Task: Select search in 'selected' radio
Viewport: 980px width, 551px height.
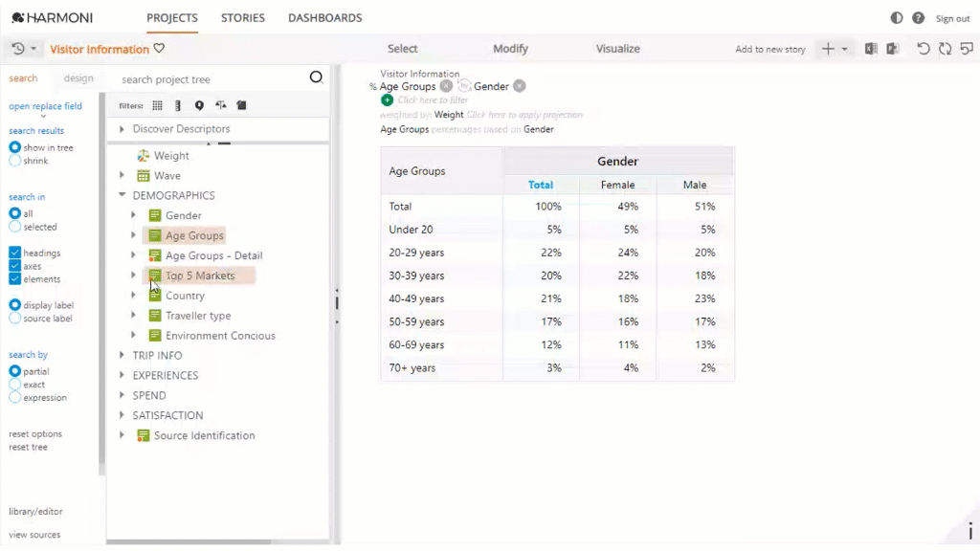Action: tap(15, 227)
